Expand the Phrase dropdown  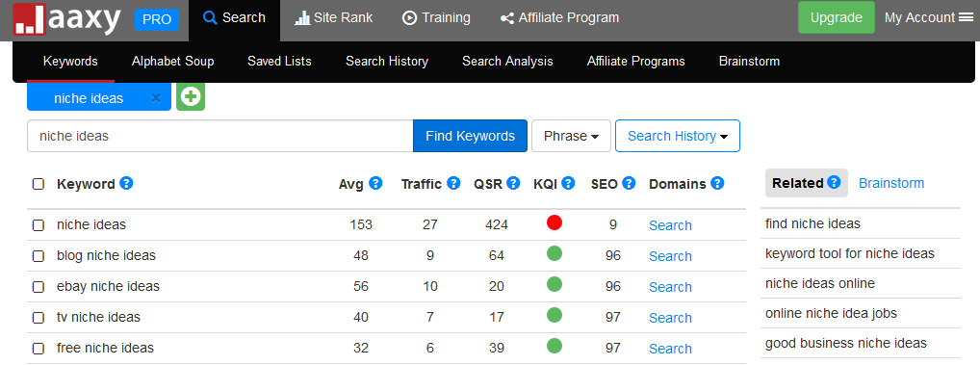tap(571, 136)
